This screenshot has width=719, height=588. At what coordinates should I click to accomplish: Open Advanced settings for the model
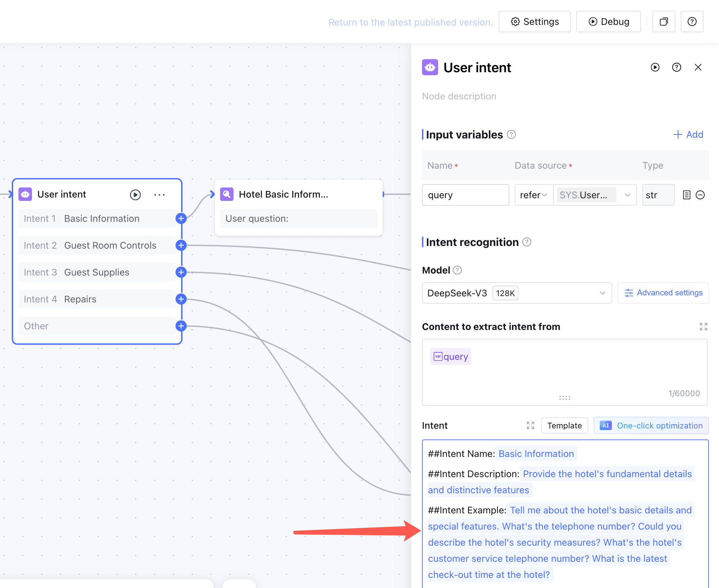coord(663,293)
